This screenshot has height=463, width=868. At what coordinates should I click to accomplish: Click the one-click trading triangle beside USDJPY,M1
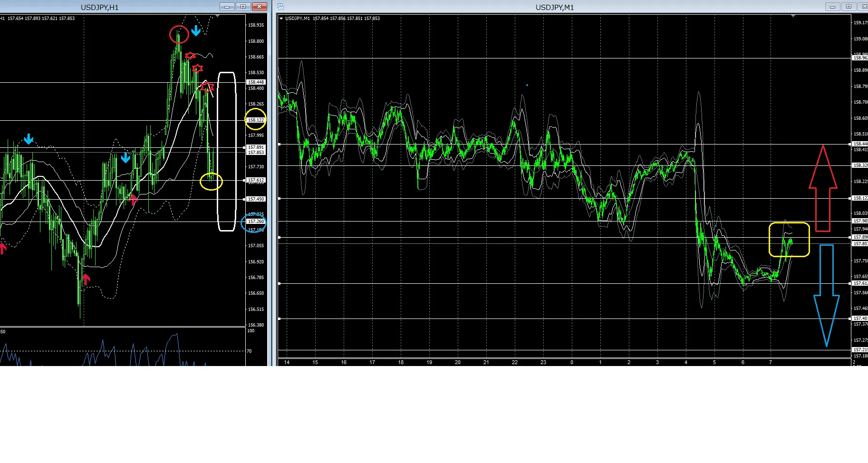pyautogui.click(x=281, y=19)
